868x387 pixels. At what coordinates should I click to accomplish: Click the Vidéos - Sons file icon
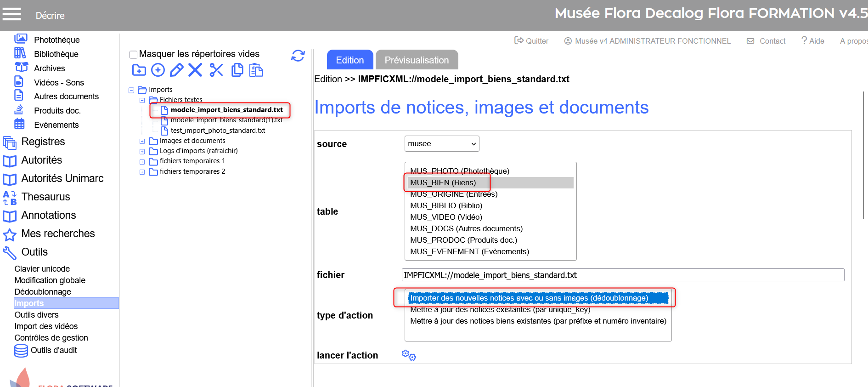pyautogui.click(x=19, y=81)
